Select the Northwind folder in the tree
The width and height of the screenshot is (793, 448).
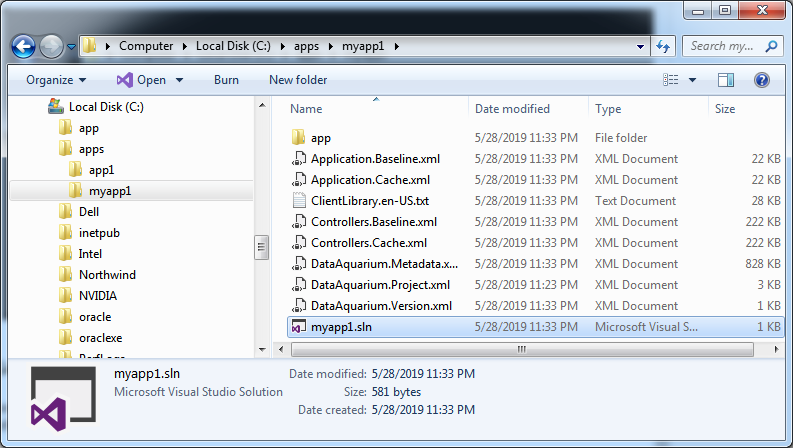tap(107, 275)
